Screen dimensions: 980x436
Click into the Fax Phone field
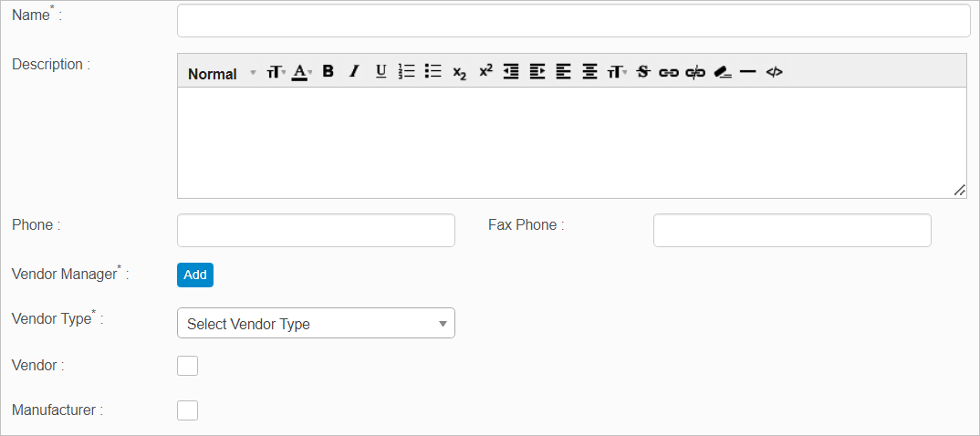[x=792, y=231]
